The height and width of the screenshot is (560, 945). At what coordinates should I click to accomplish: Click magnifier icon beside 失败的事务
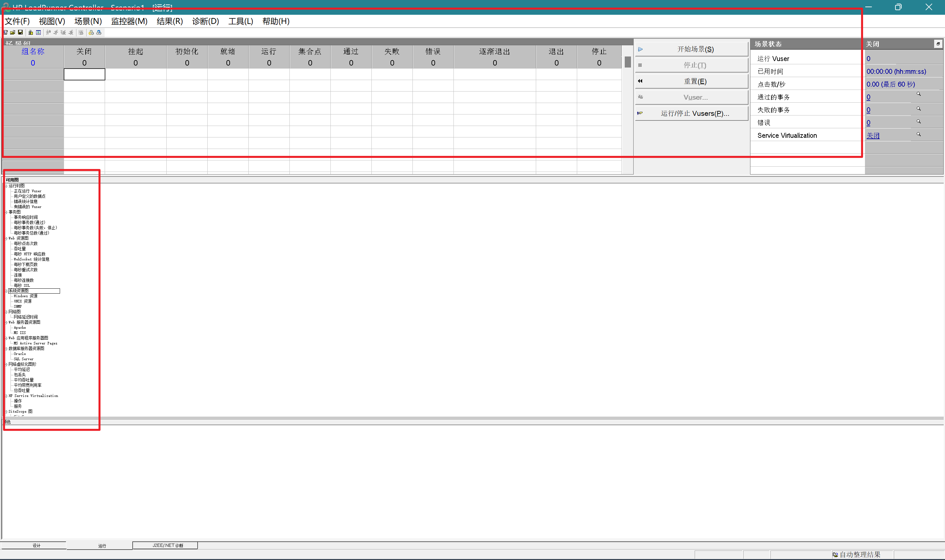point(918,109)
